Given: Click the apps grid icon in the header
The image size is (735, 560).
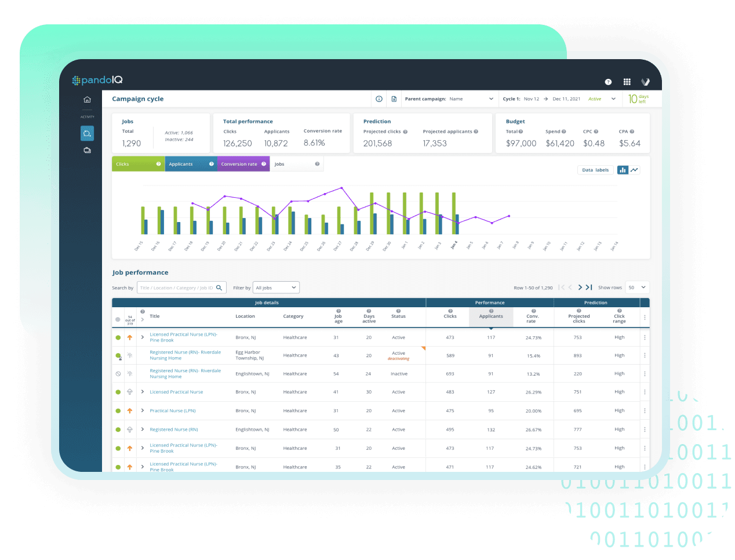Looking at the screenshot, I should [x=627, y=82].
